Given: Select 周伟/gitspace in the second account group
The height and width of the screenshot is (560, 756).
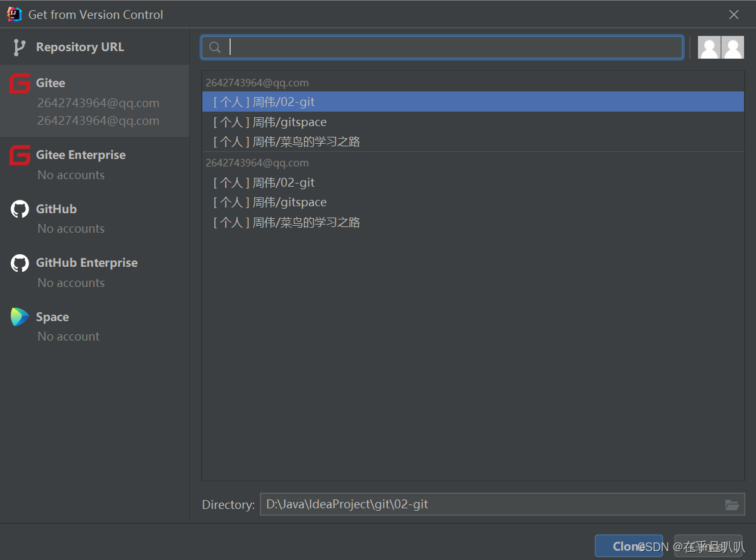Looking at the screenshot, I should coord(473,202).
